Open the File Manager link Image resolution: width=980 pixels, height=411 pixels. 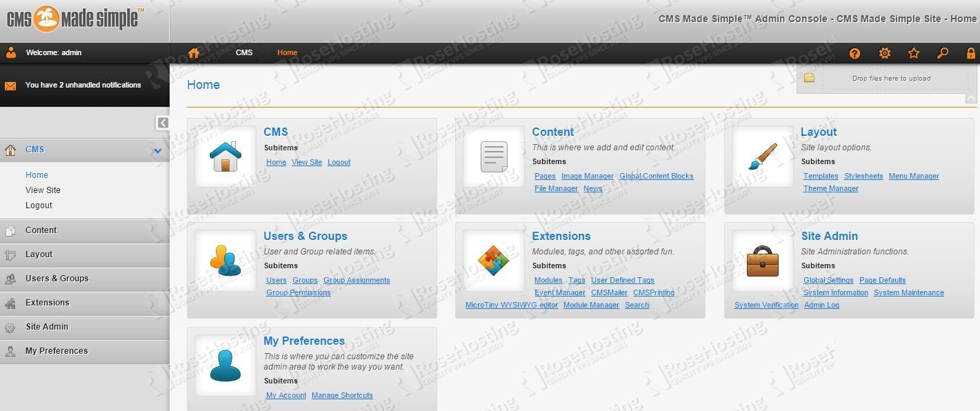click(x=556, y=189)
